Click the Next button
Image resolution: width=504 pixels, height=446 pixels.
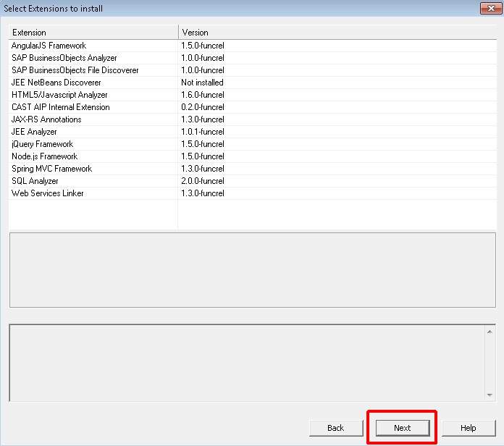[403, 428]
